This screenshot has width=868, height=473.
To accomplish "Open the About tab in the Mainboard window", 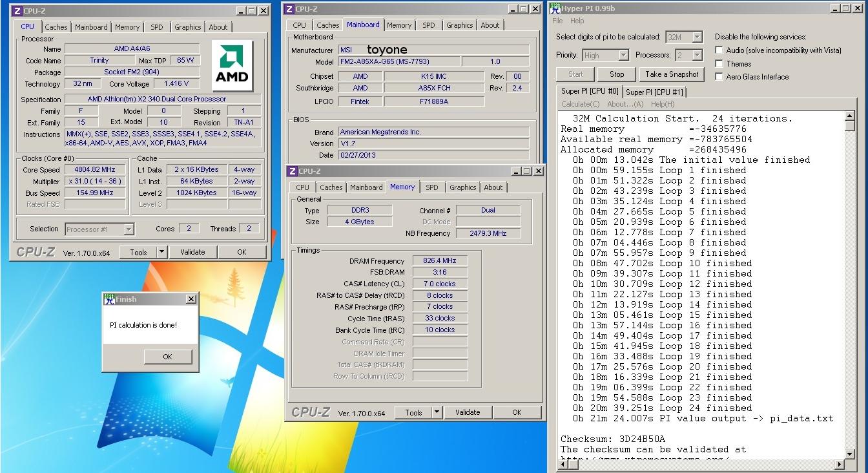I will pos(490,25).
